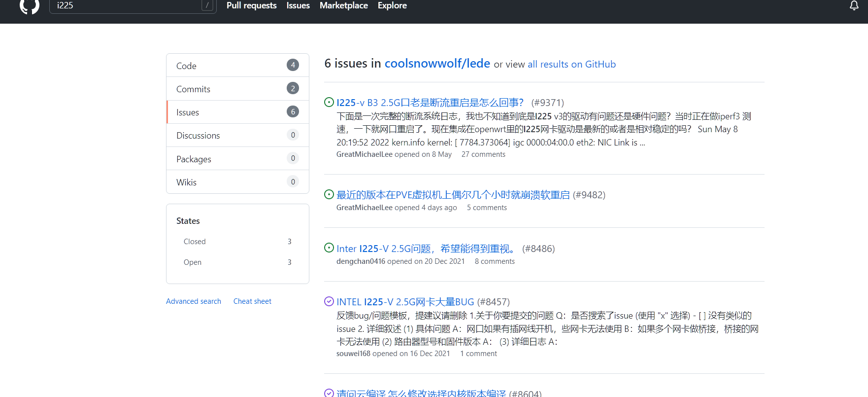Open the notifications bell
868x397 pixels.
pos(854,5)
